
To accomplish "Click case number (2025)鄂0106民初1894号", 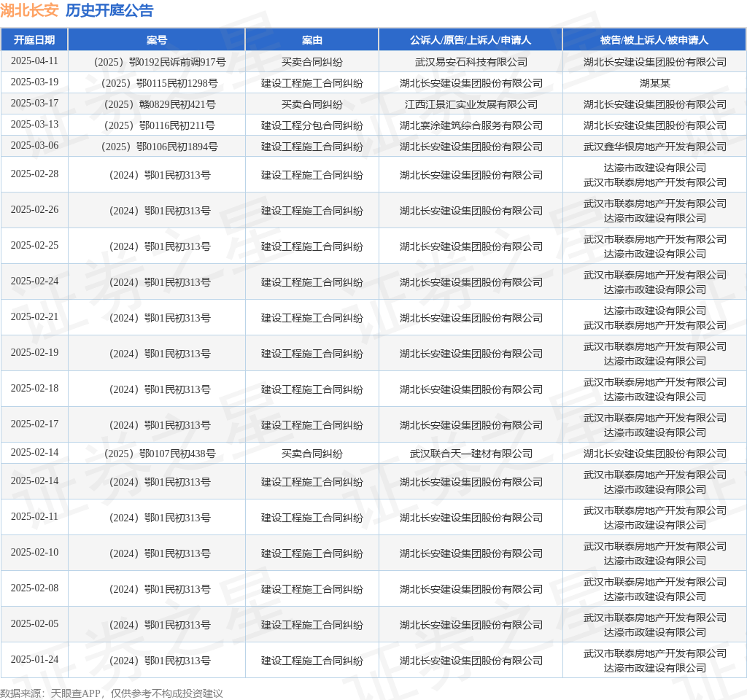I will click(x=160, y=147).
